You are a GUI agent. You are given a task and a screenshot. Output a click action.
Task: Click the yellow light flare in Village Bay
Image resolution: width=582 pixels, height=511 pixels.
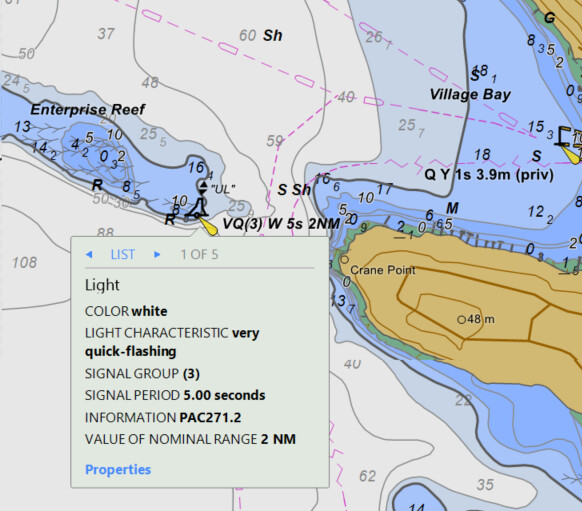(571, 154)
